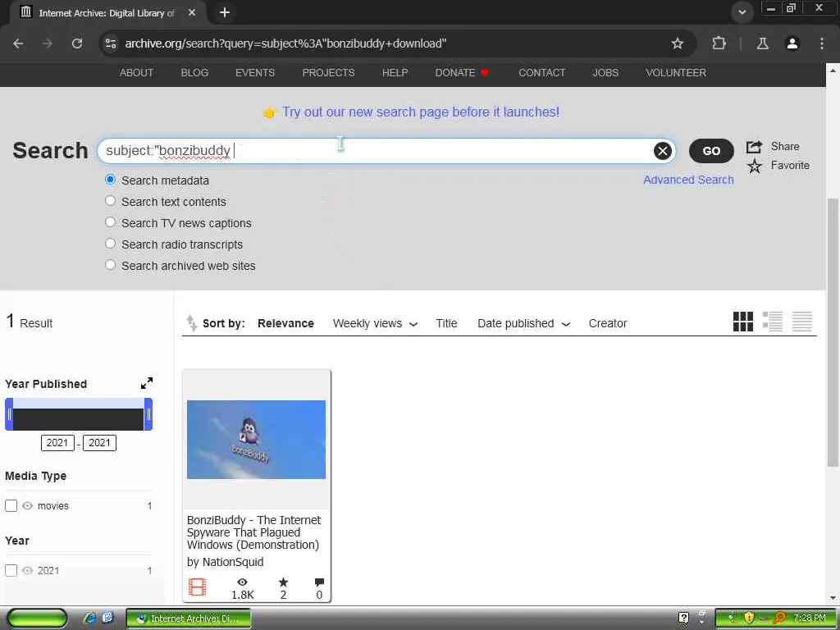The width and height of the screenshot is (840, 630).
Task: Open the BLOG page
Action: click(x=194, y=73)
